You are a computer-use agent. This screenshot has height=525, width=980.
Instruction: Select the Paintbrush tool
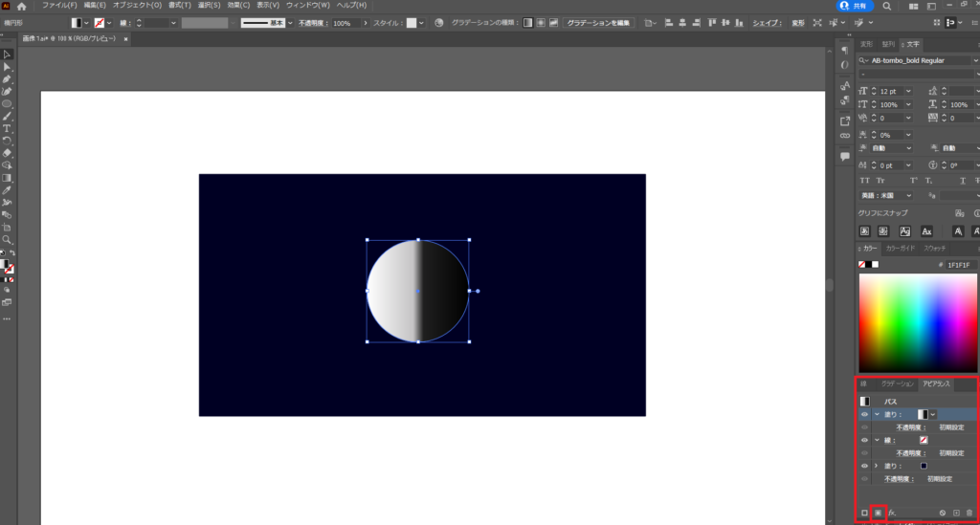(7, 116)
